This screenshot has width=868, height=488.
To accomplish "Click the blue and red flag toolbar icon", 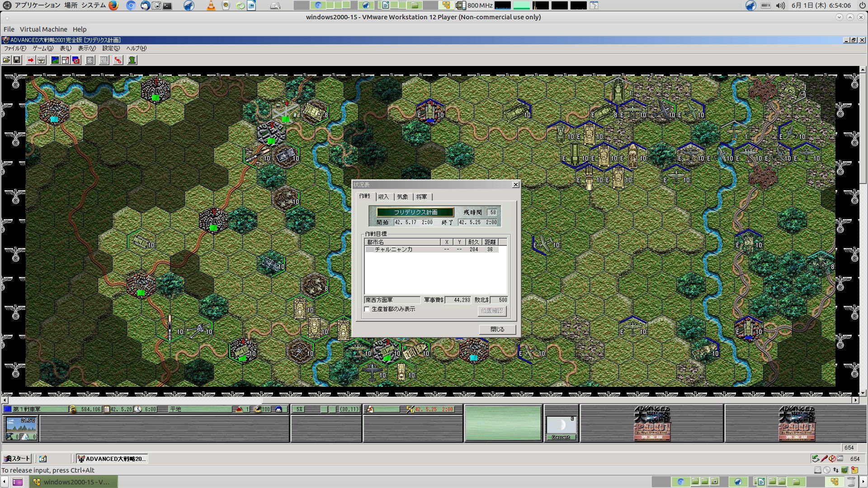I will pos(76,60).
